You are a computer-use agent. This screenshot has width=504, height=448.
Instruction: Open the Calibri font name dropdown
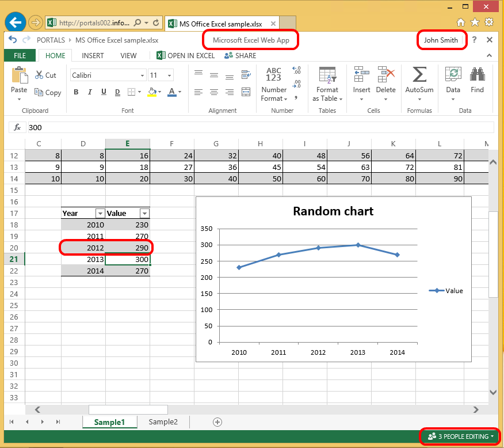(142, 75)
